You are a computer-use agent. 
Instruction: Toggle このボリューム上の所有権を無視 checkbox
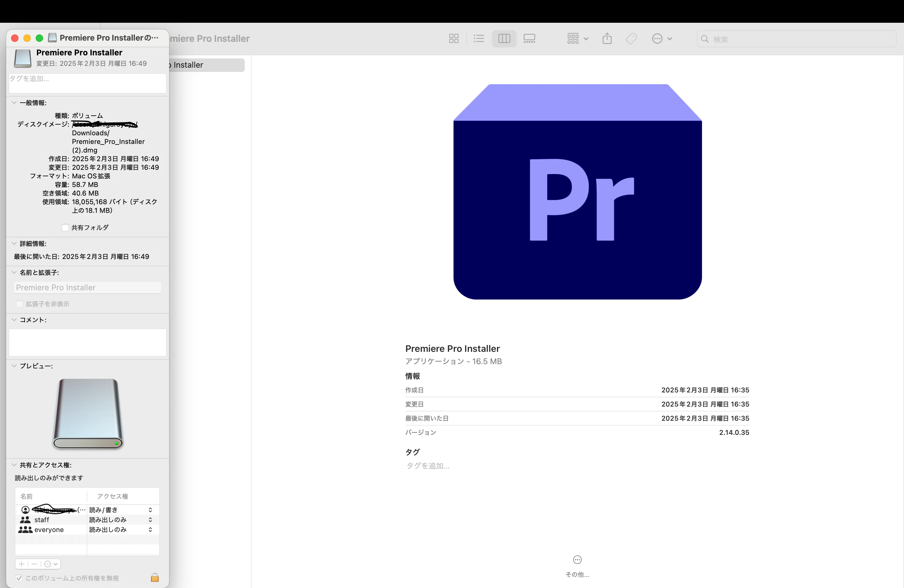[19, 578]
